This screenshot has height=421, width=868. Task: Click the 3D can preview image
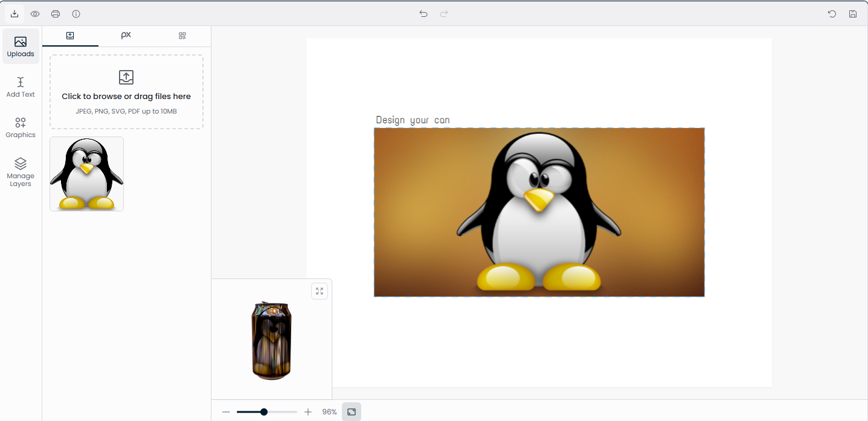[x=271, y=340]
